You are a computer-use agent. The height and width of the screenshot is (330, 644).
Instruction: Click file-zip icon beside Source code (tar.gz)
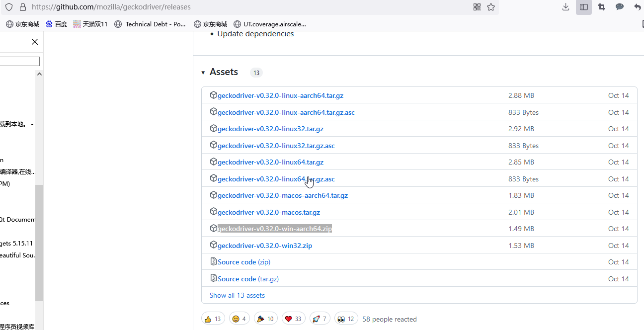(x=214, y=278)
